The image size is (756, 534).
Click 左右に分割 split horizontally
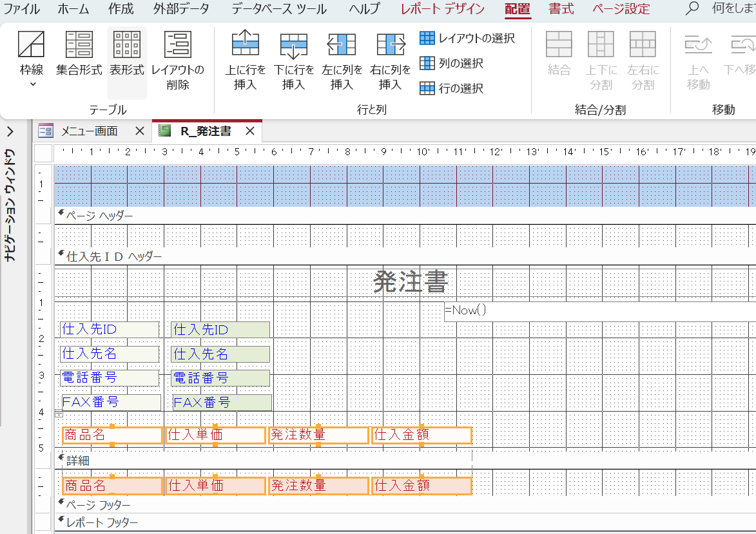(643, 61)
